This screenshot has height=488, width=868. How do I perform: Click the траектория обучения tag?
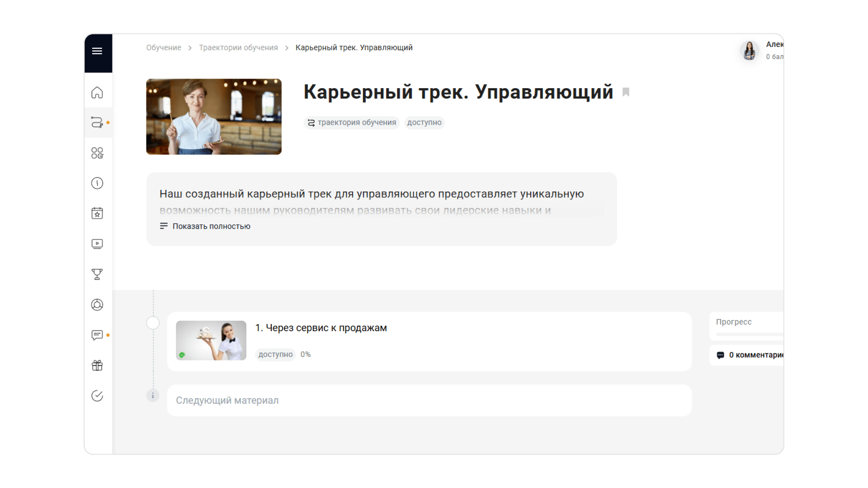(x=352, y=122)
